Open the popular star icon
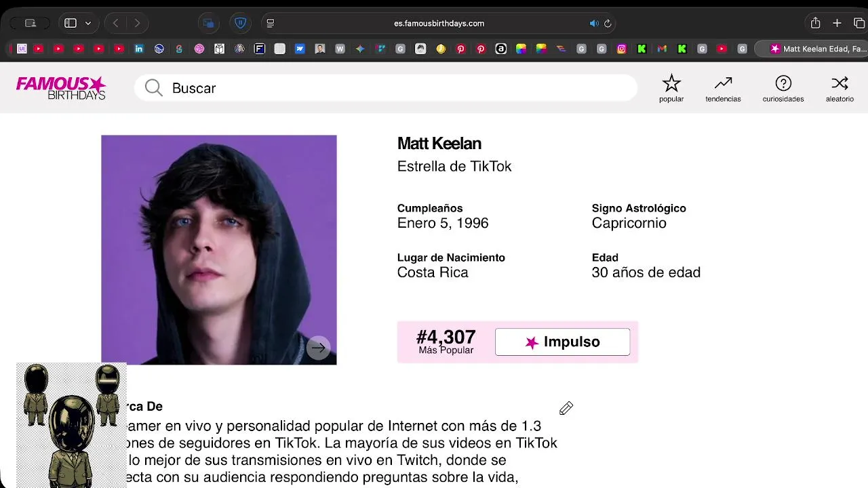The width and height of the screenshot is (868, 488). pyautogui.click(x=671, y=88)
